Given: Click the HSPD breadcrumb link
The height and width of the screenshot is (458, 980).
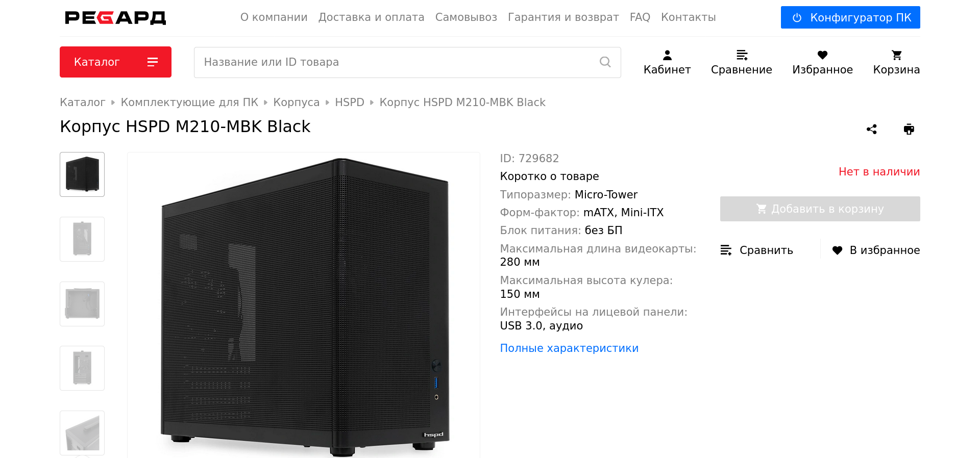Looking at the screenshot, I should click(350, 103).
